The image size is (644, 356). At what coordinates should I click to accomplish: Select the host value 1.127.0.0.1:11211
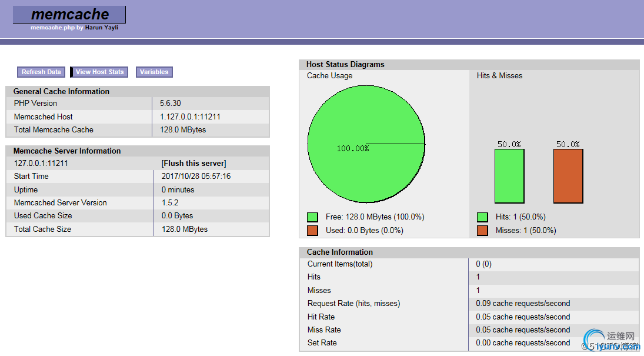coord(190,117)
